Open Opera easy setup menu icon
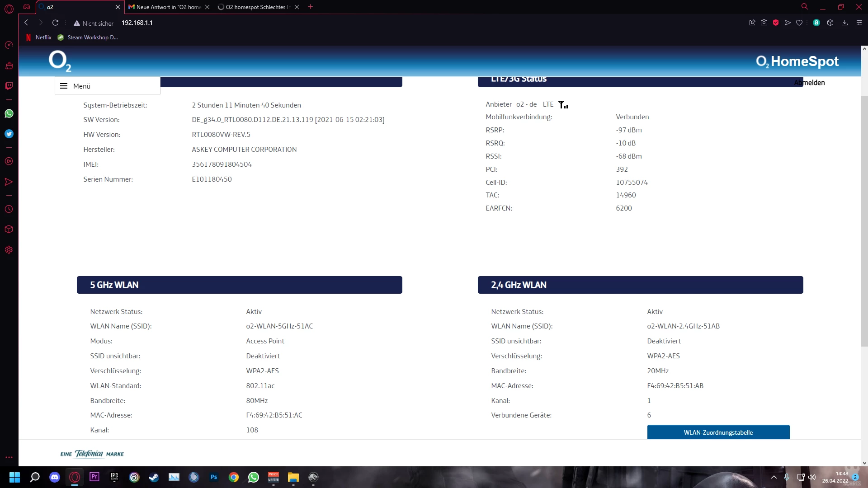This screenshot has height=488, width=868. 859,23
